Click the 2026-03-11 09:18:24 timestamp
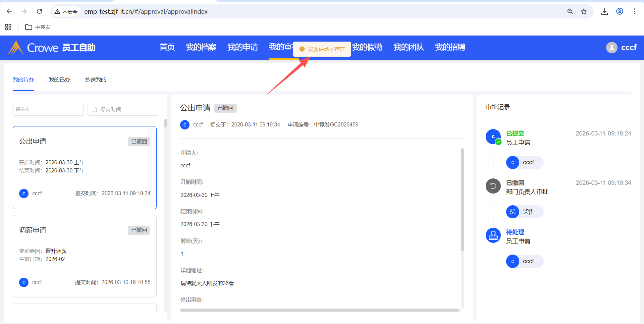 pos(603,133)
